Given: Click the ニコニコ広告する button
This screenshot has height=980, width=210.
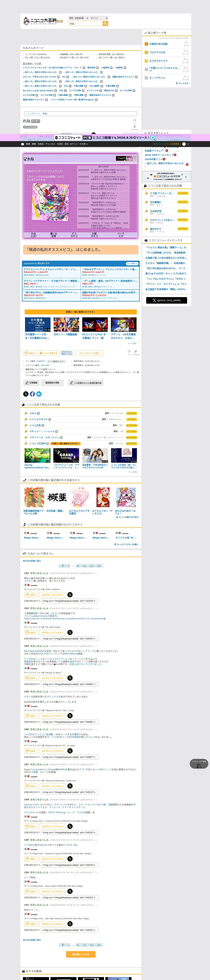Looking at the screenshot, I should [49, 353].
